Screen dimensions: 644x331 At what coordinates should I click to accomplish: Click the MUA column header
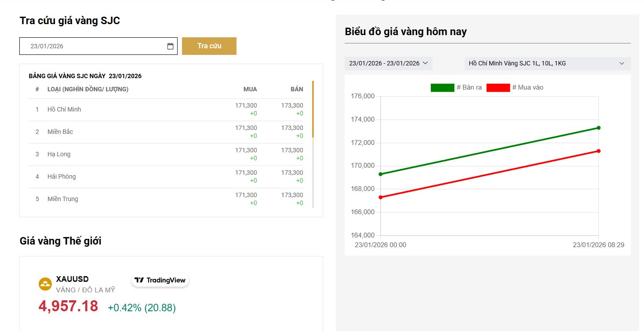(250, 89)
